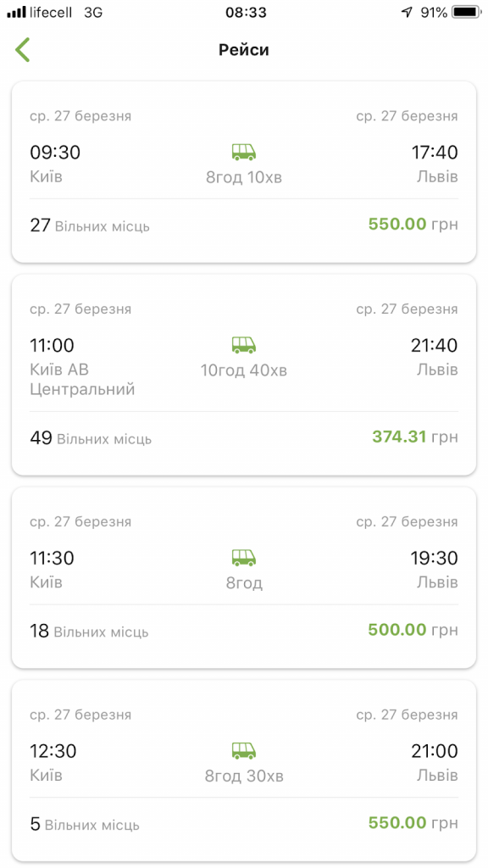Tap the lifecell signal bars indicator
The image size is (488, 868).
[x=17, y=12]
